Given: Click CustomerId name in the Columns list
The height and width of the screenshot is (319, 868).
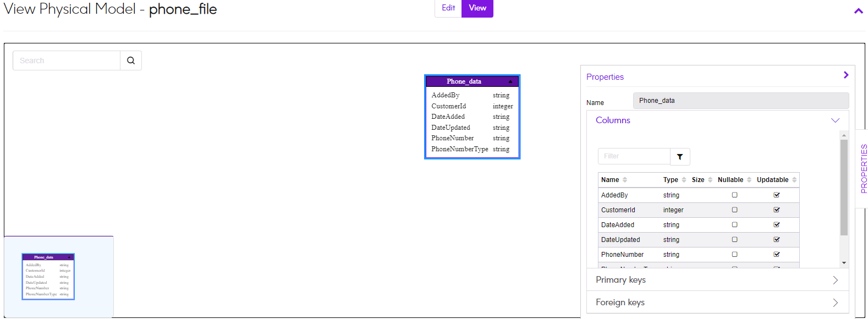Looking at the screenshot, I should tap(618, 210).
